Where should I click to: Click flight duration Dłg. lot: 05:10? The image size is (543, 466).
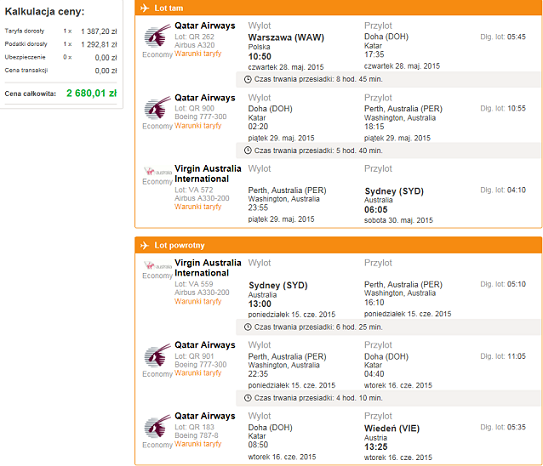coord(503,284)
